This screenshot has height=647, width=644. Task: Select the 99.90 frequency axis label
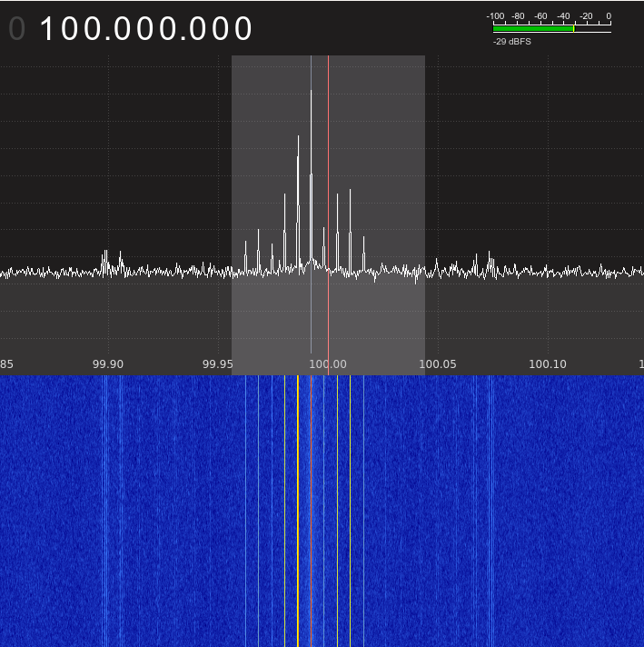pos(108,363)
